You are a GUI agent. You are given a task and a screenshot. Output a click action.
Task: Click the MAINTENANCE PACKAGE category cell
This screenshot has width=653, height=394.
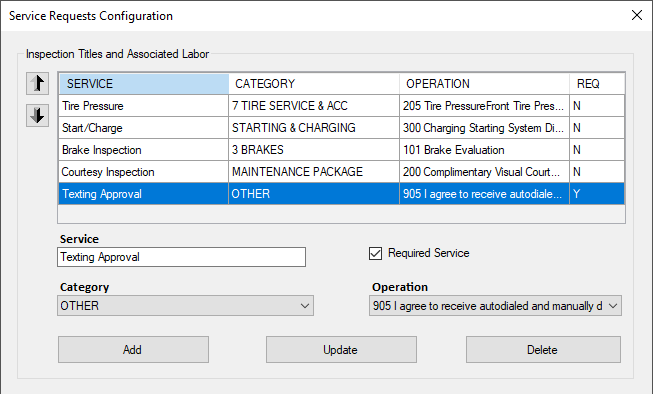[314, 172]
